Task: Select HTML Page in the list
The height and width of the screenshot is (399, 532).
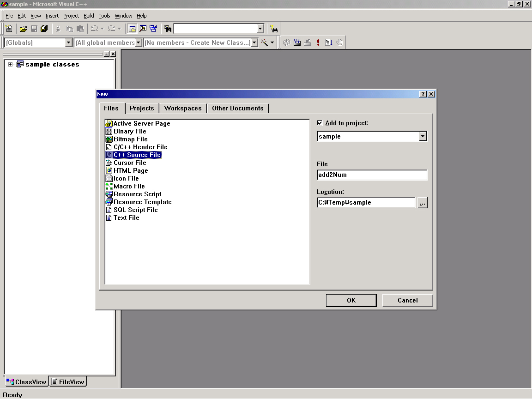Action: (127, 171)
